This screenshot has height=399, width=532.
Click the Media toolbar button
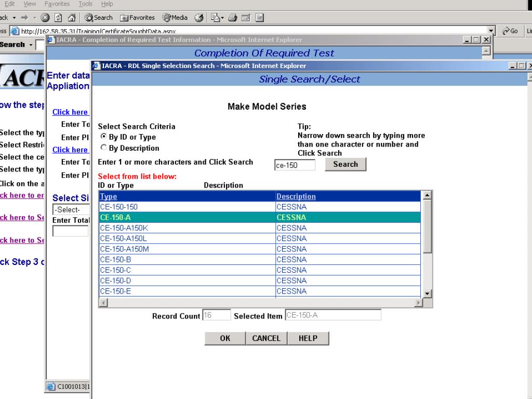tap(176, 18)
